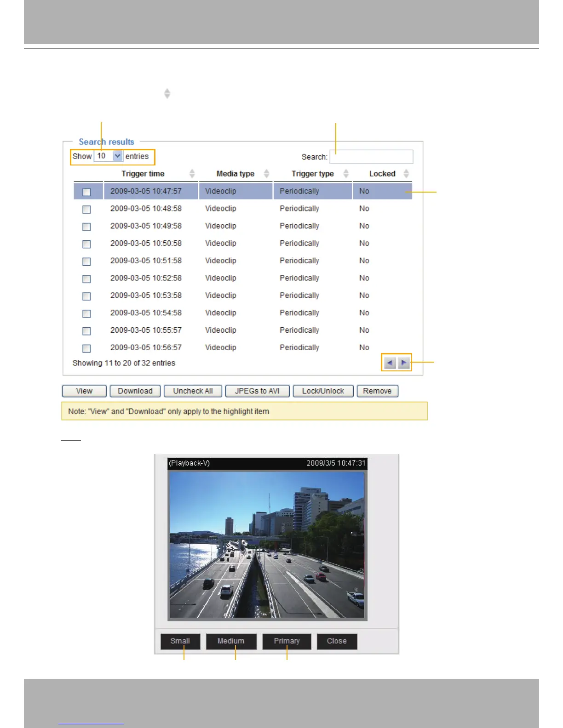Set playback window to Medium size
Screen dimensions: 563x728
click(x=231, y=641)
